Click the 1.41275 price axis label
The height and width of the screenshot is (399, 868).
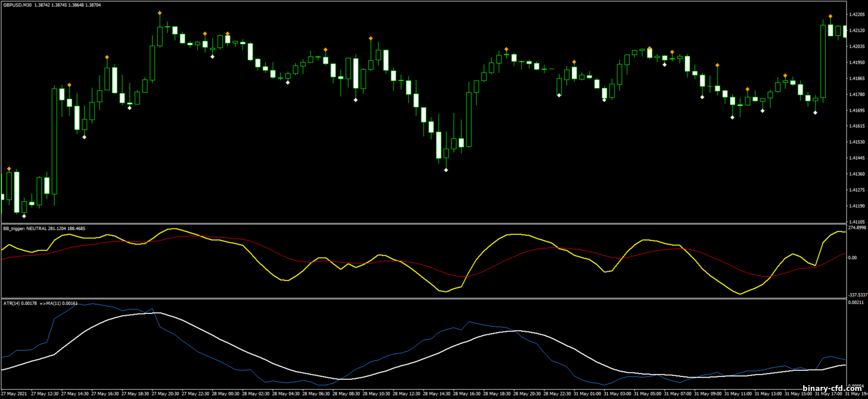click(858, 190)
